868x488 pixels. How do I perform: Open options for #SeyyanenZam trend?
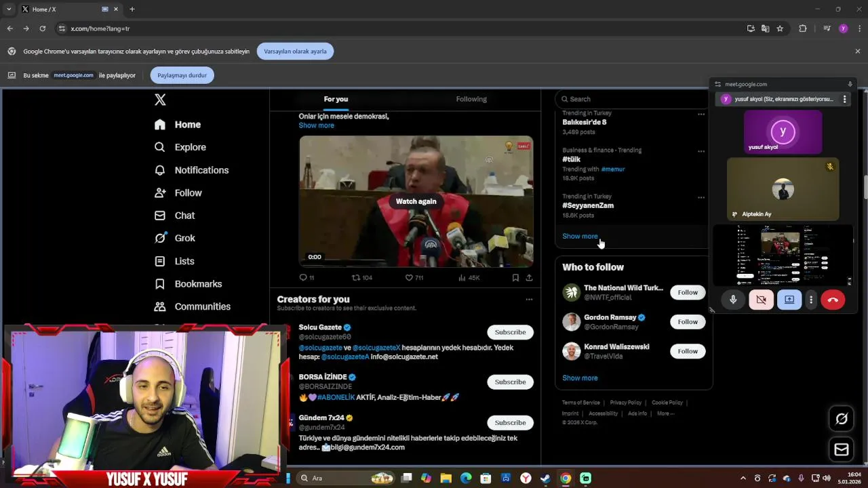point(701,198)
